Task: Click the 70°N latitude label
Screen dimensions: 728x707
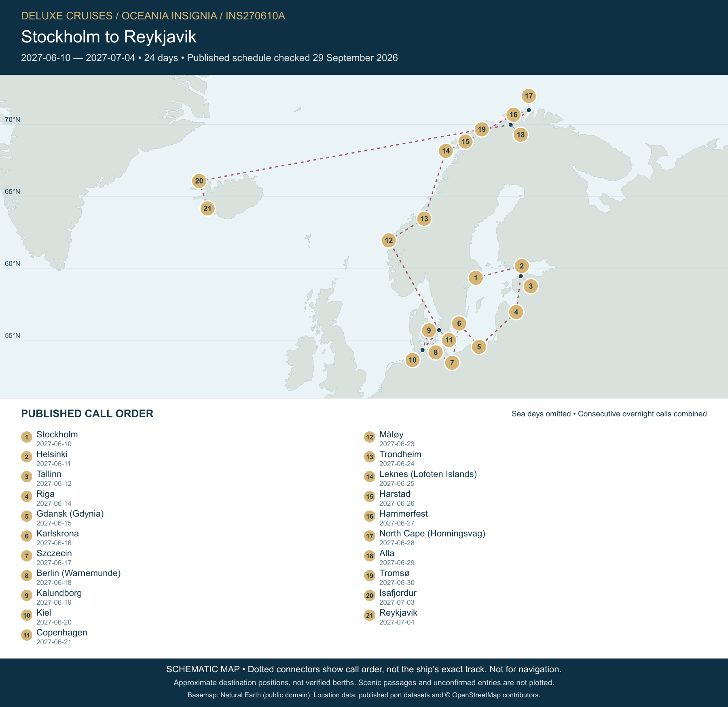Action: (x=13, y=120)
